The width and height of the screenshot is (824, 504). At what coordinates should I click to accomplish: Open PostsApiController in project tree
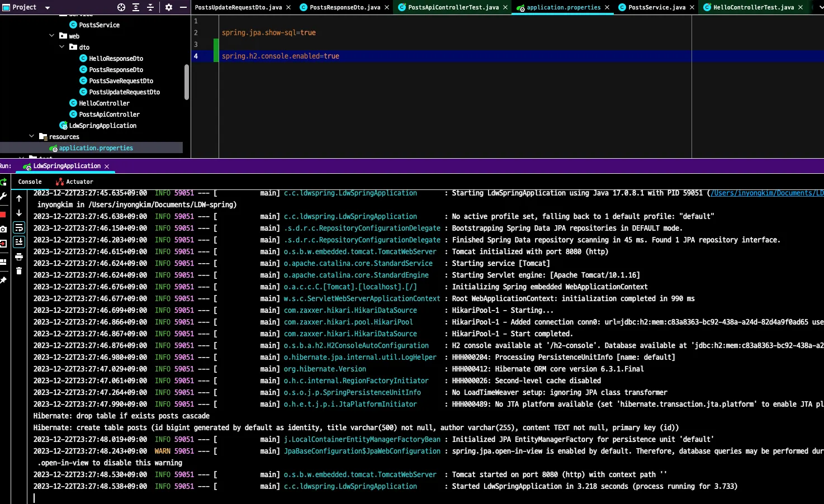tap(109, 115)
